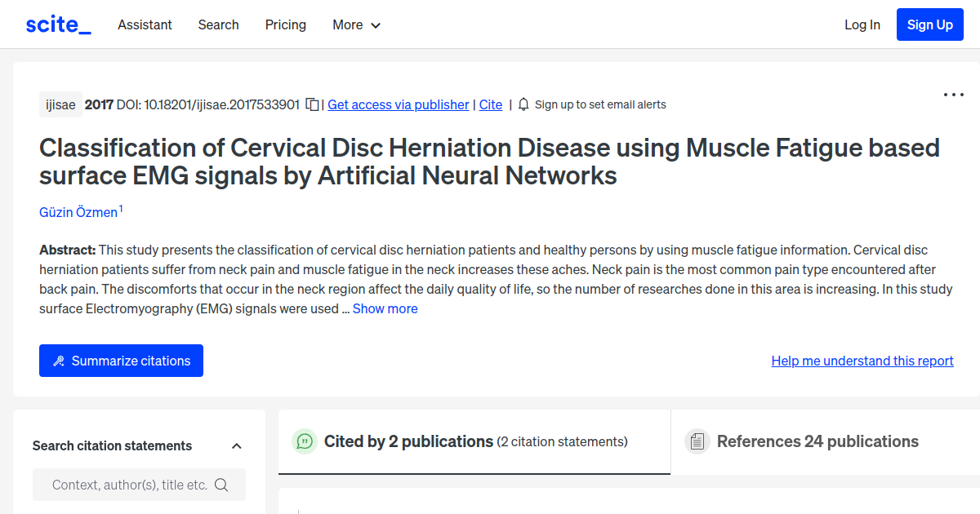Screen dimensions: 980x514
Task: Click the wand icon in Summarize citations
Action: [x=58, y=360]
